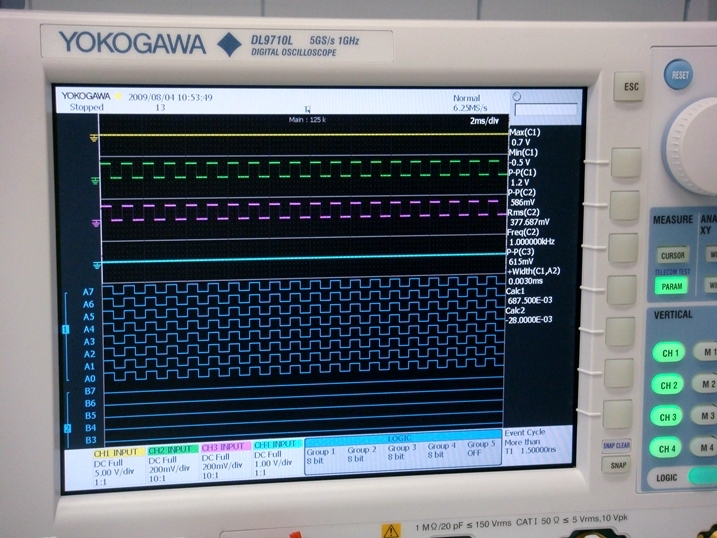Click the cyan CH4 ground level marker
This screenshot has width=717, height=538.
(97, 265)
